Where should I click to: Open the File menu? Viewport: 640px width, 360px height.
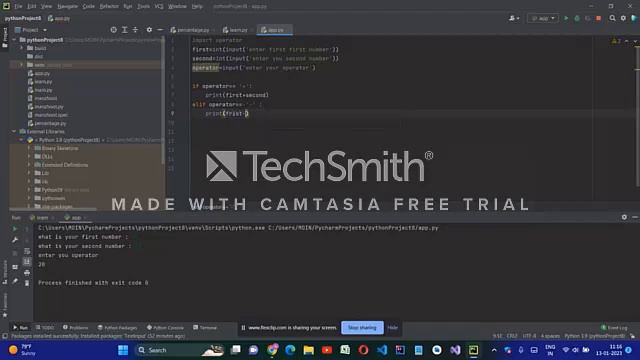coord(18,7)
